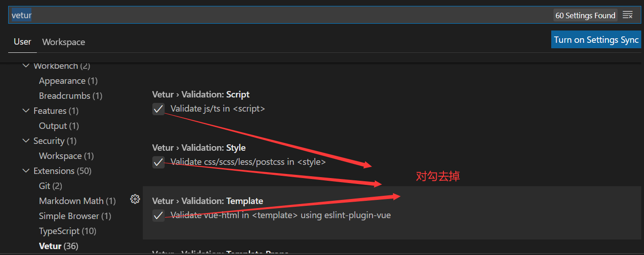This screenshot has width=644, height=255.
Task: Click Features (1) tree label
Action: point(56,111)
